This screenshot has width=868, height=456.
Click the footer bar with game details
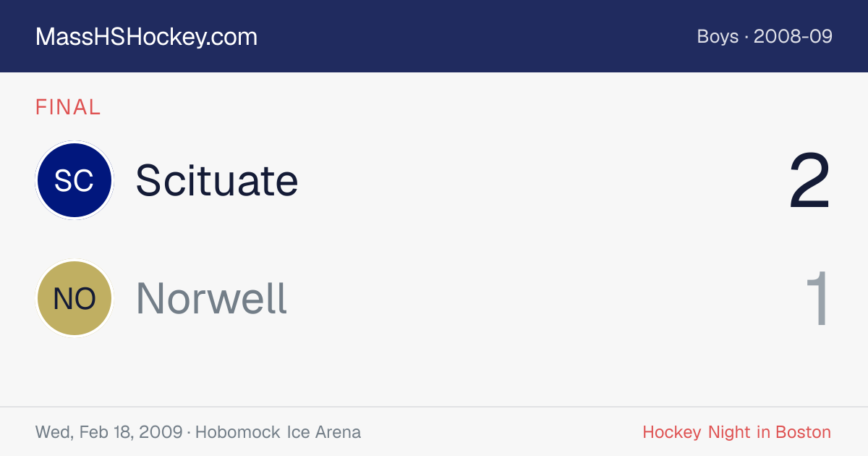pyautogui.click(x=434, y=432)
